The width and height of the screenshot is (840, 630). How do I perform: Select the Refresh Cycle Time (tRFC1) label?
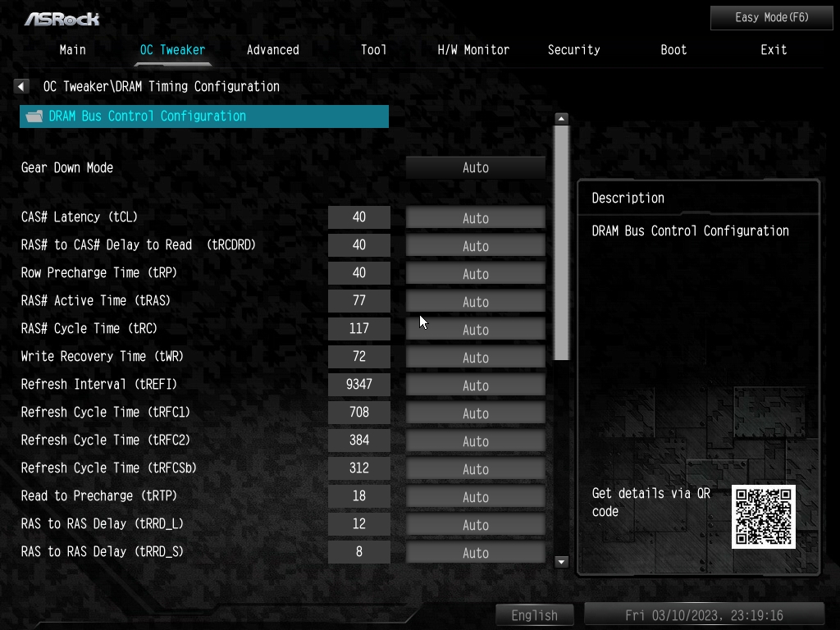[x=106, y=412]
